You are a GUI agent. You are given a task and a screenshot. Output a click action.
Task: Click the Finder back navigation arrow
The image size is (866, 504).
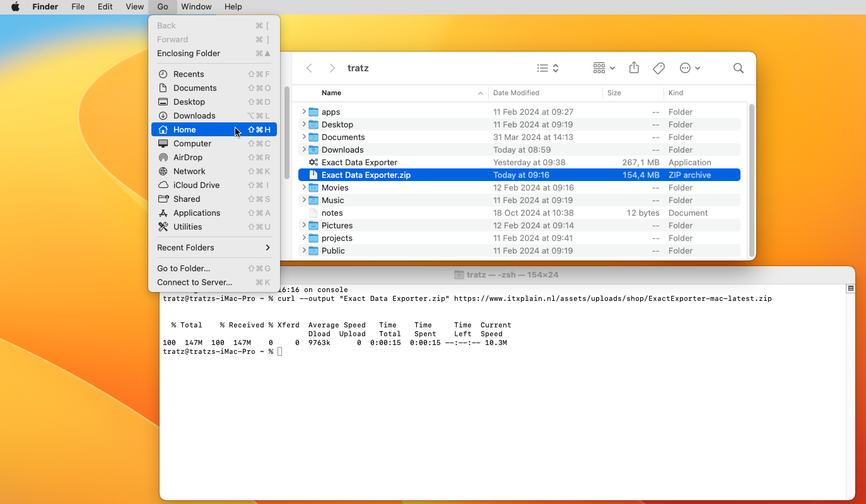(x=309, y=68)
